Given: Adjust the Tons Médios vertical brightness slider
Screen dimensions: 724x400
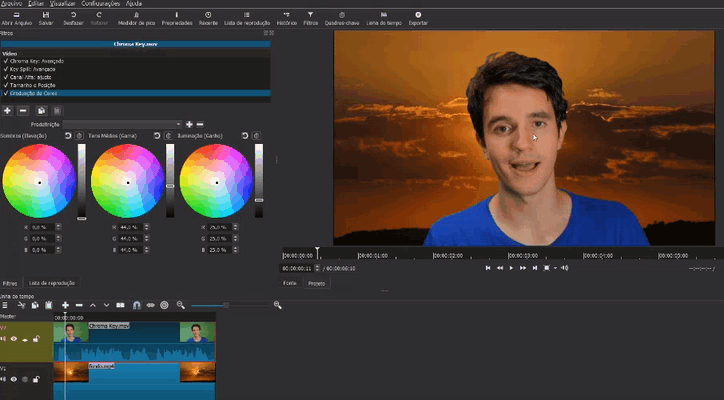Looking at the screenshot, I should (x=170, y=181).
